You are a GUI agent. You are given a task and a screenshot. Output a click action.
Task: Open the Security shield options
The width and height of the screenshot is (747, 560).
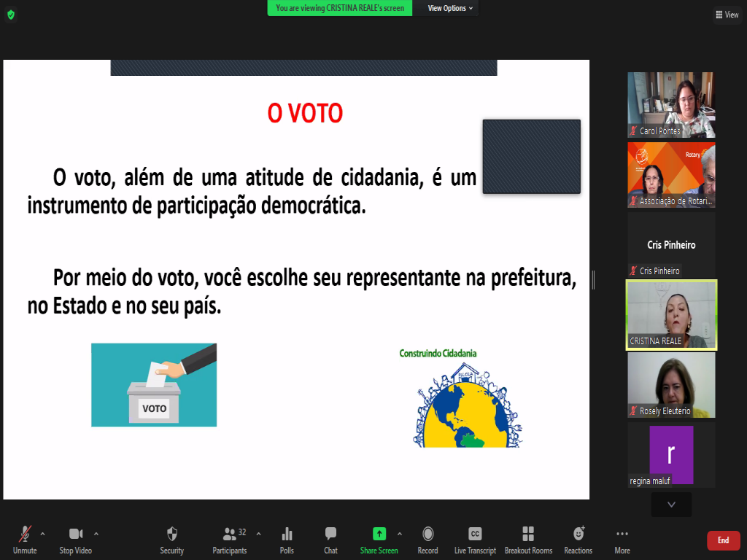click(172, 539)
